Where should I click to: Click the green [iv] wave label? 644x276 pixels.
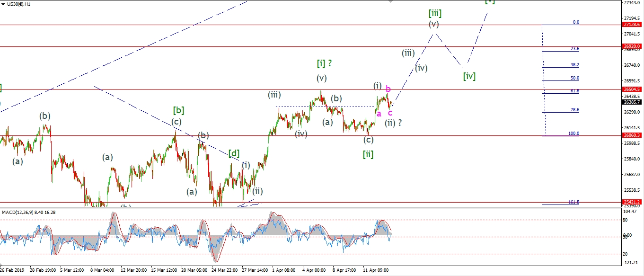coord(469,76)
